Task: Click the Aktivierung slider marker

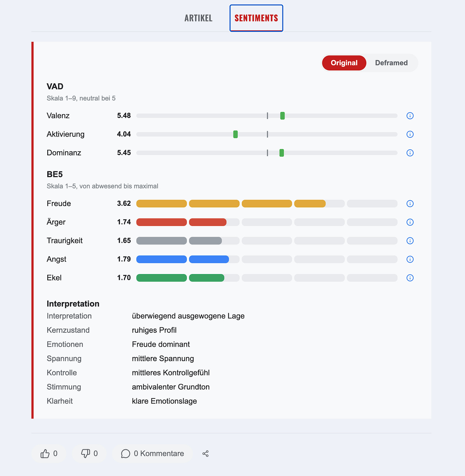Action: click(235, 134)
